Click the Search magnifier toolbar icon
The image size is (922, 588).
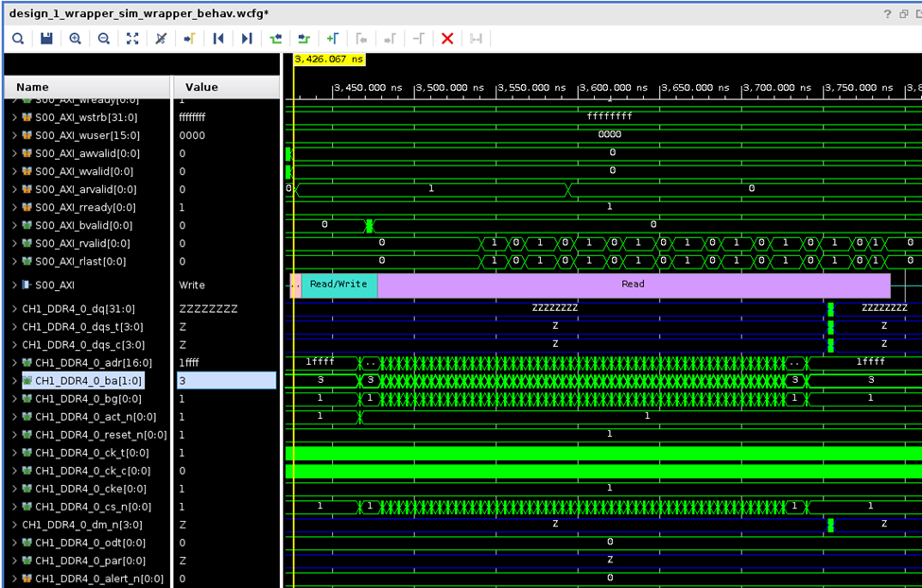(x=18, y=39)
